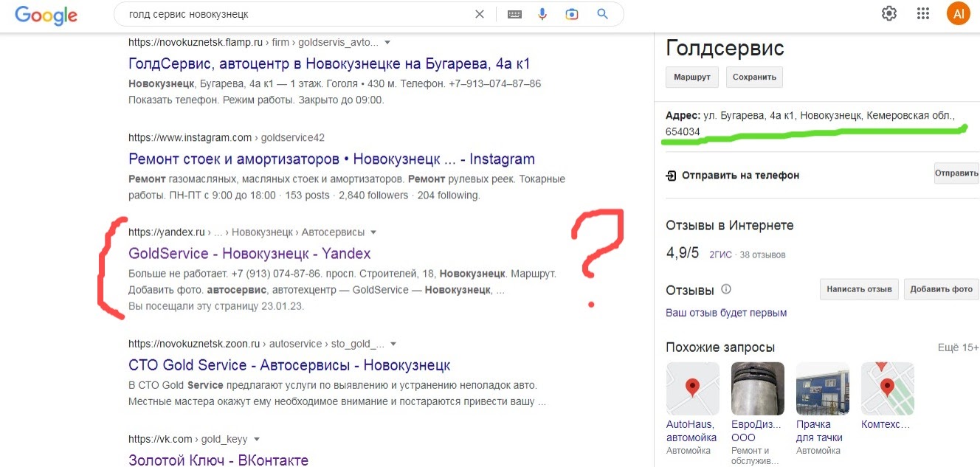Open AutoHaus автомойка thumbnail
The image size is (980, 467).
coord(692,387)
